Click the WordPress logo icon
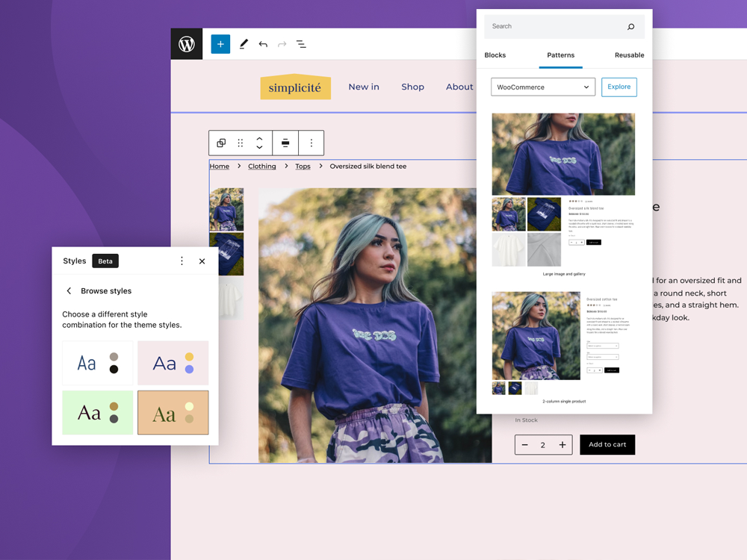Viewport: 747px width, 560px height. 187,44
